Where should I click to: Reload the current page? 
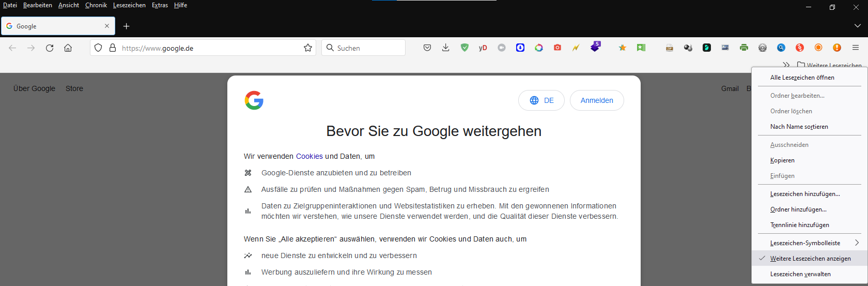[x=50, y=48]
